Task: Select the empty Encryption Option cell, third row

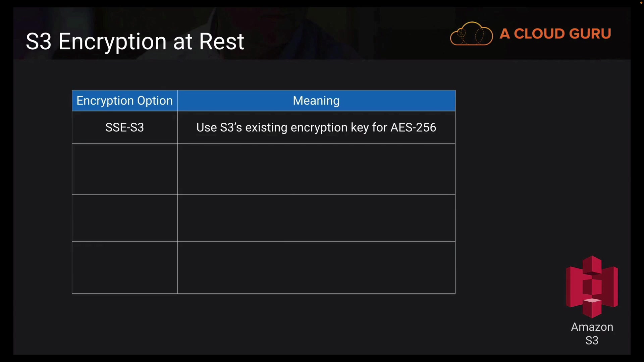Action: tap(124, 218)
